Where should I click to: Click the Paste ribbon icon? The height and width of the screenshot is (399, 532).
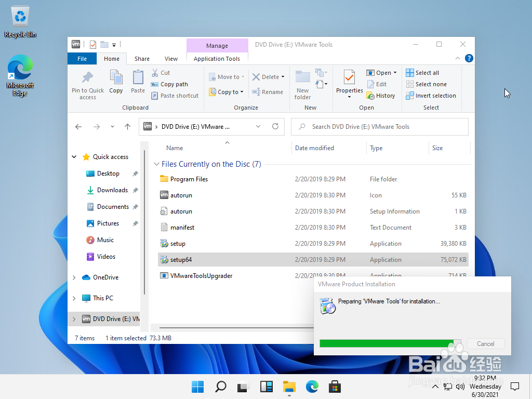pos(138,77)
